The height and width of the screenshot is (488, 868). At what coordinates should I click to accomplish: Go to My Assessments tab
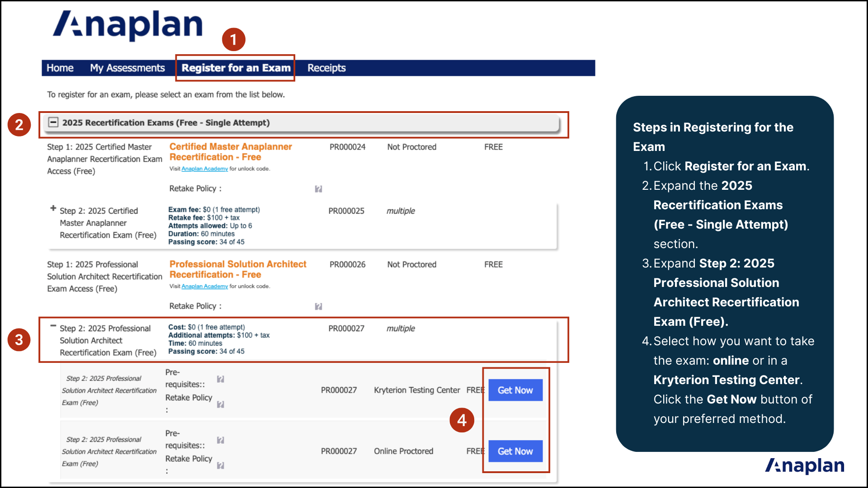click(127, 68)
